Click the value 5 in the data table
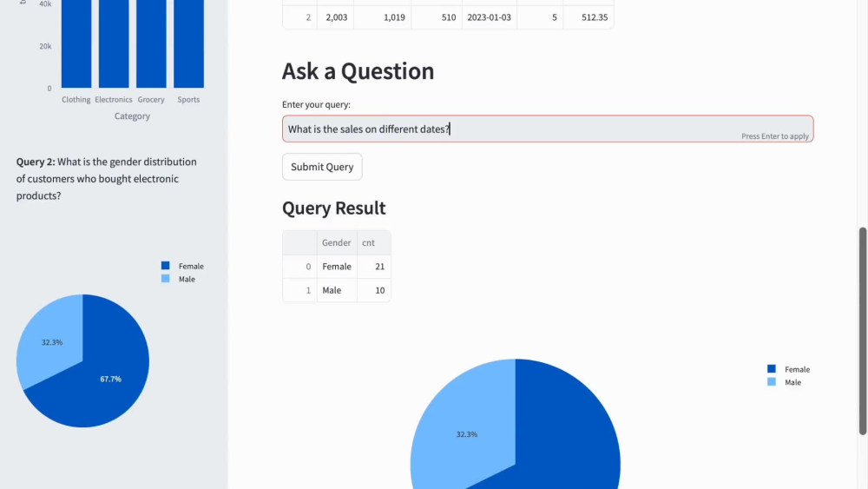Image resolution: width=868 pixels, height=489 pixels. coord(540,17)
